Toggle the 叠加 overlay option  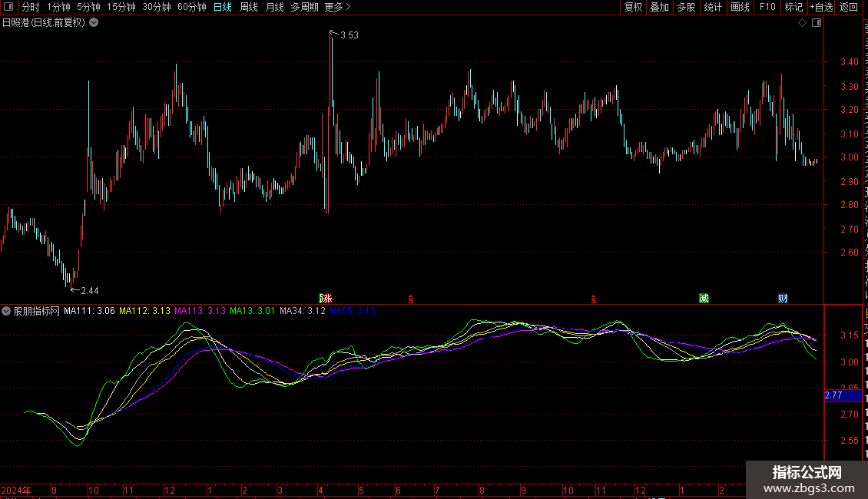pyautogui.click(x=659, y=7)
